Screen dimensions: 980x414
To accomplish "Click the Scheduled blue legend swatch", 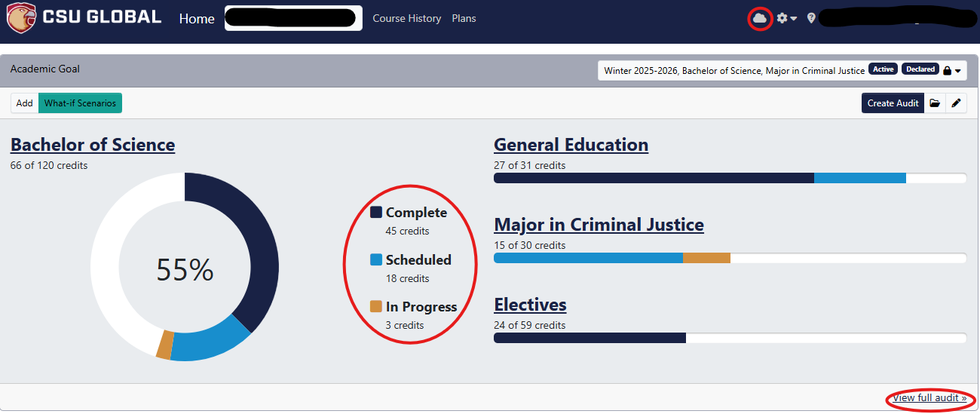I will (376, 260).
